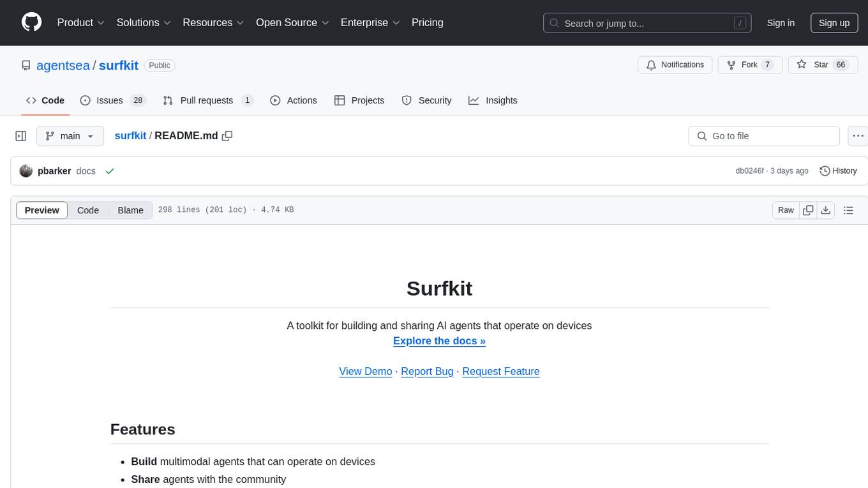Viewport: 868px width, 488px height.
Task: Open the docs commit message
Action: pos(86,171)
